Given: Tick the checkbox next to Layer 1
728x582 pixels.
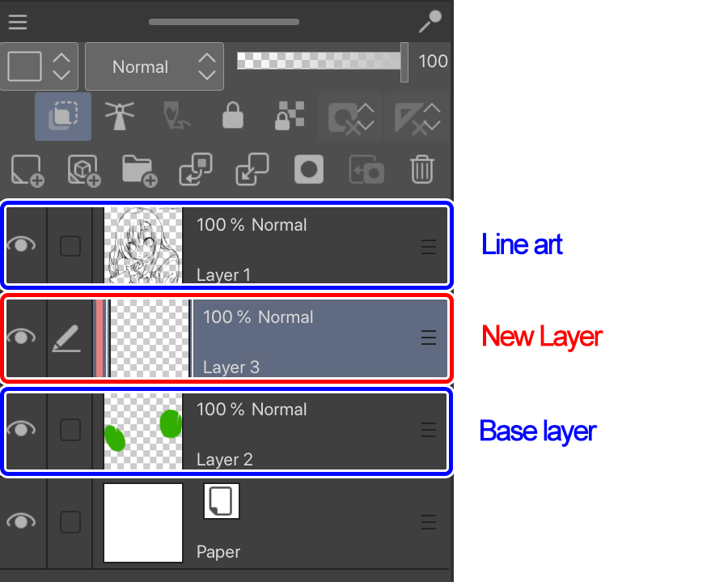Looking at the screenshot, I should coord(70,246).
